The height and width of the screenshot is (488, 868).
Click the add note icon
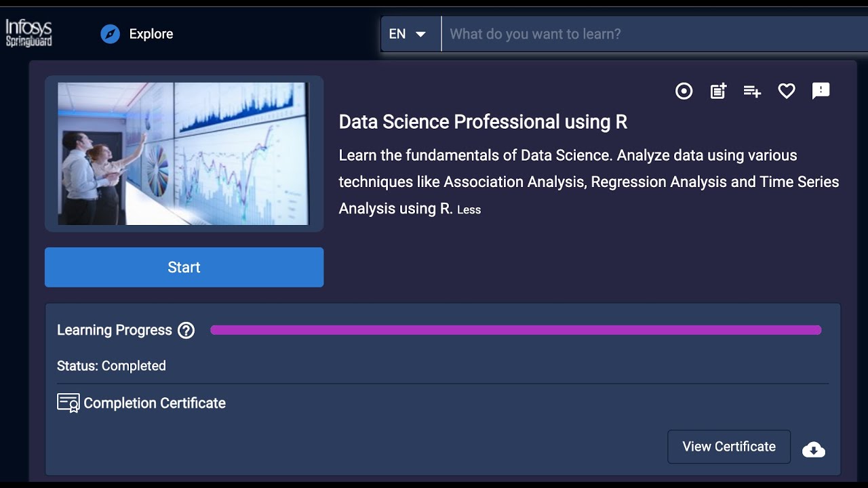click(718, 91)
